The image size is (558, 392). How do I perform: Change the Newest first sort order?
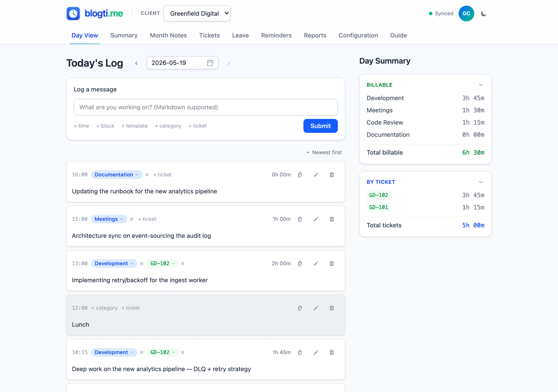pyautogui.click(x=324, y=152)
